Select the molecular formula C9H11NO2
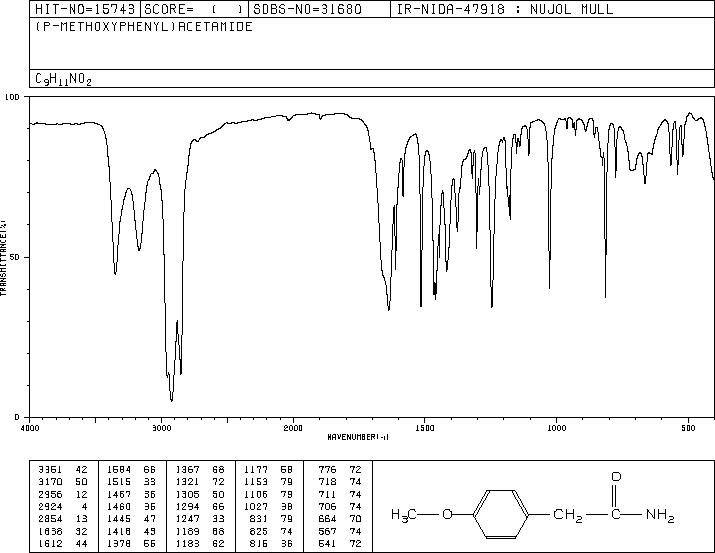 (63, 79)
